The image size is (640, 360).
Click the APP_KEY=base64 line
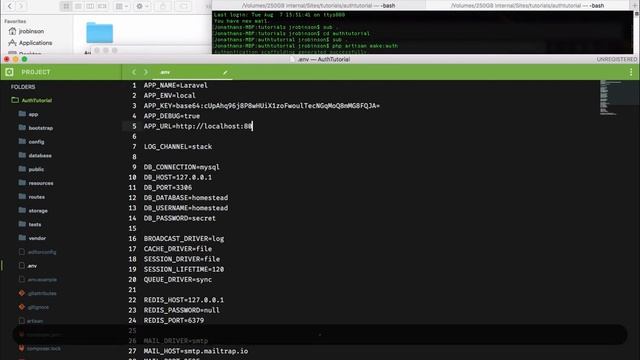[262, 106]
